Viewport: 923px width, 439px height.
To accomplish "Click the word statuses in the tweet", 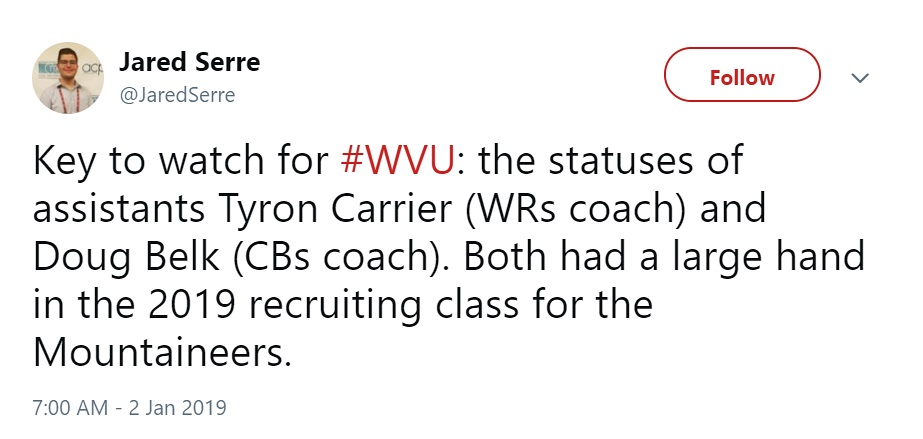I will pyautogui.click(x=617, y=161).
